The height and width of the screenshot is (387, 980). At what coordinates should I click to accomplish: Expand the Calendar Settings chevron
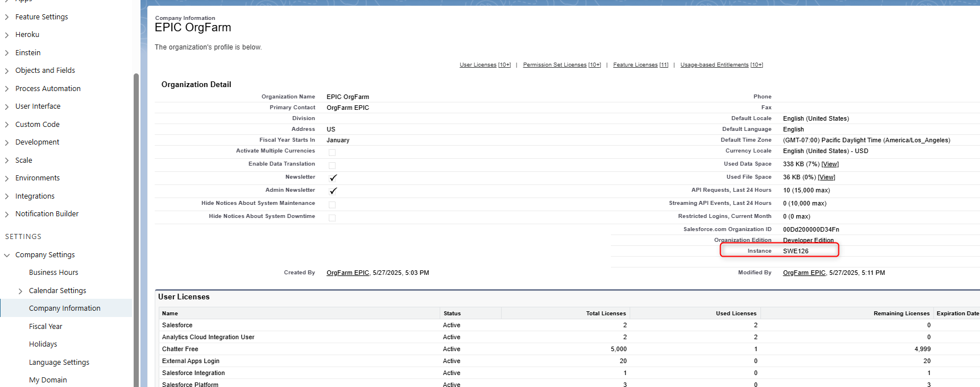(20, 291)
